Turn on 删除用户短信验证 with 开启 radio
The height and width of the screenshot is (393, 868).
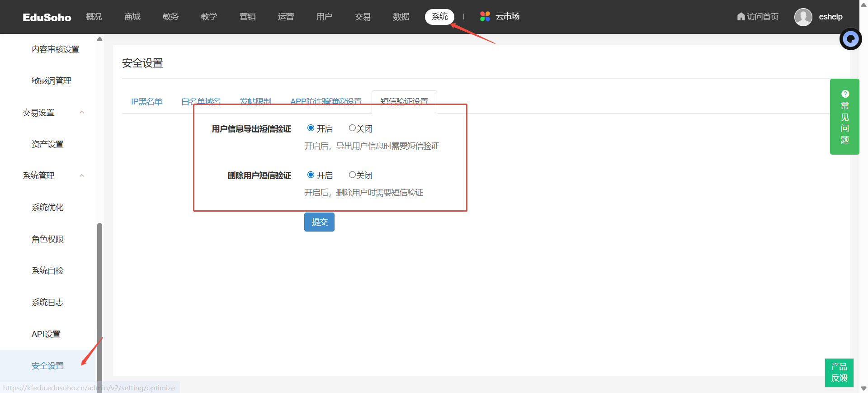tap(311, 175)
